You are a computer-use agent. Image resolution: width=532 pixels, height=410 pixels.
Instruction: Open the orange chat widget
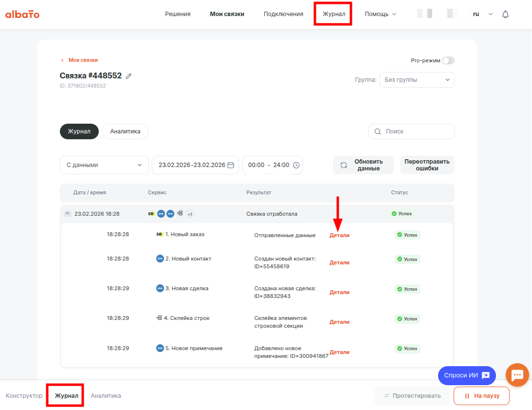coord(517,375)
